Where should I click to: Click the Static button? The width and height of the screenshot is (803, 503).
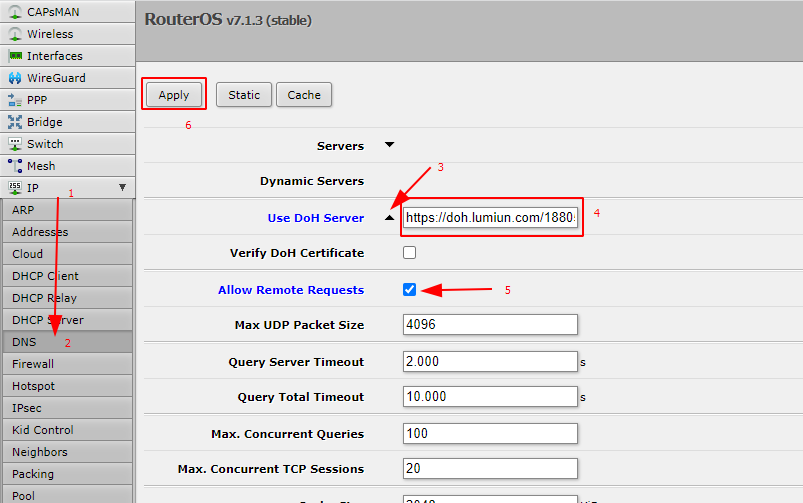[244, 95]
